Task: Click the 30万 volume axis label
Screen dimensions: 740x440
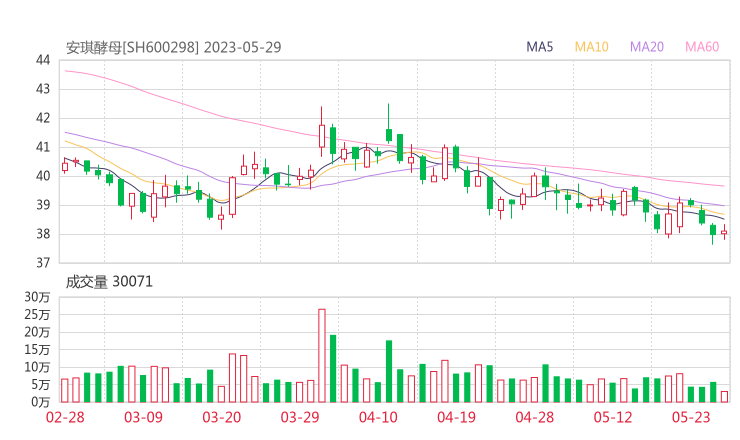Action: (37, 297)
